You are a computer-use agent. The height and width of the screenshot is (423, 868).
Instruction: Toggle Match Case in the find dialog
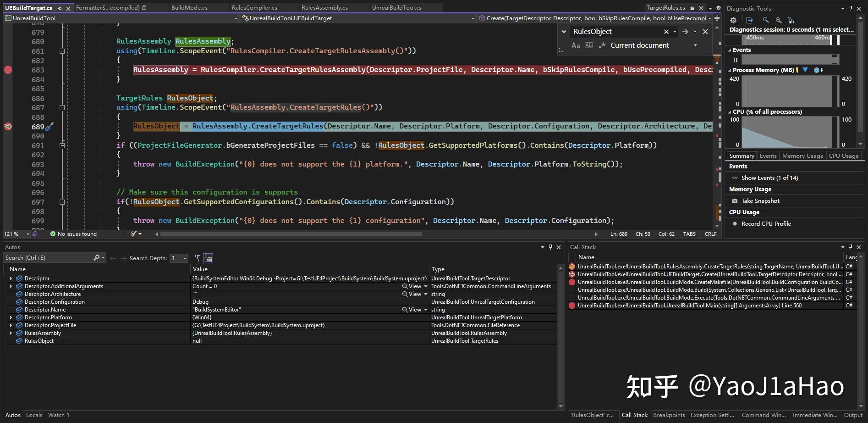point(576,45)
